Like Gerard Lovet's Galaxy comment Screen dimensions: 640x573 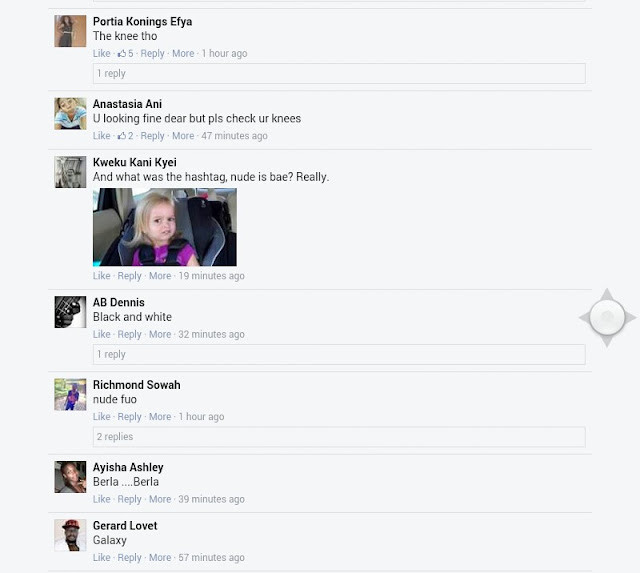101,557
